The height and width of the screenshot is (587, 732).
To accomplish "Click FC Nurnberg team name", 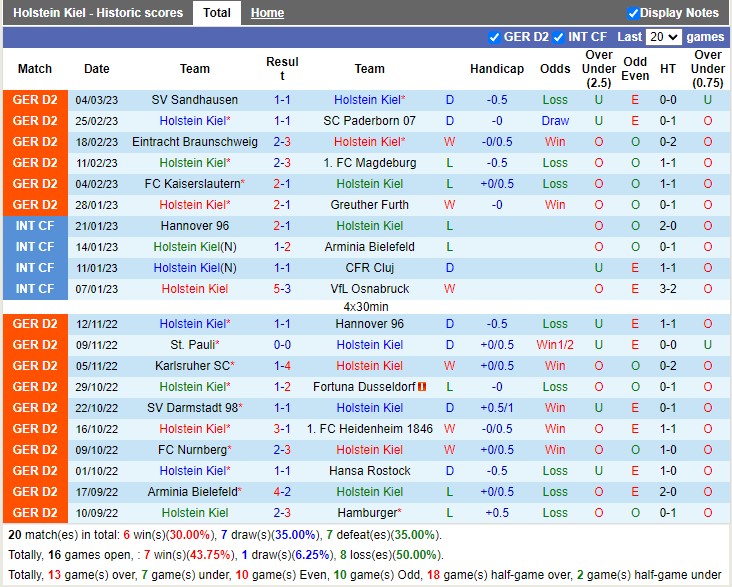I will 195,450.
